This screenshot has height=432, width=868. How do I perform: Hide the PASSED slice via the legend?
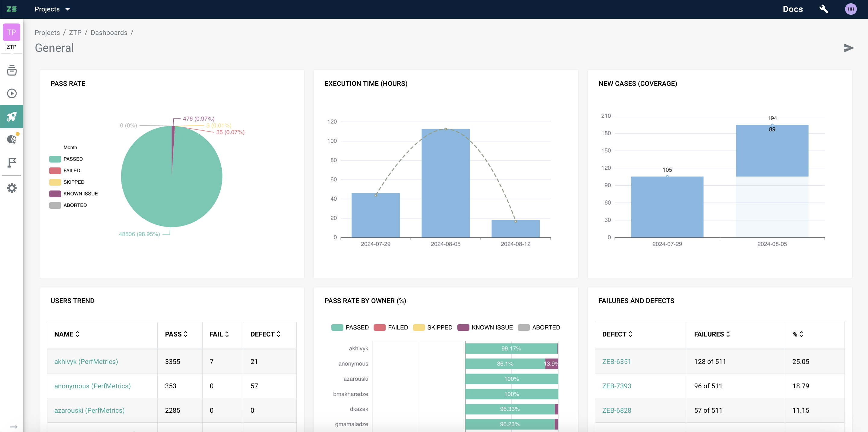67,158
